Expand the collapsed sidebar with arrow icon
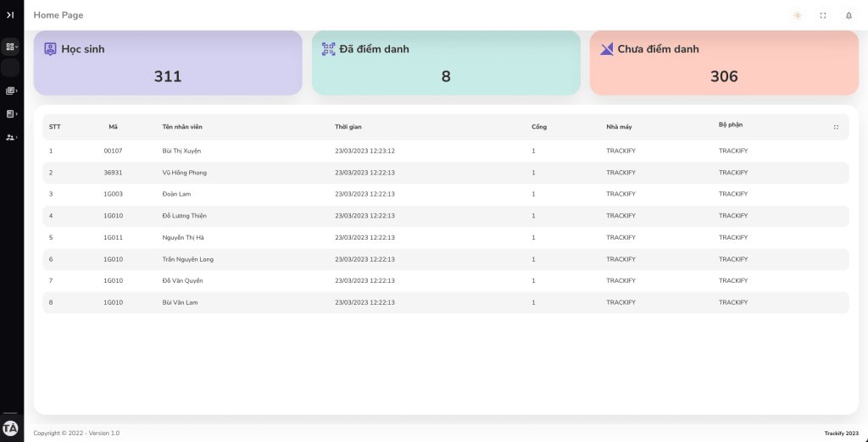868x442 pixels. click(10, 14)
